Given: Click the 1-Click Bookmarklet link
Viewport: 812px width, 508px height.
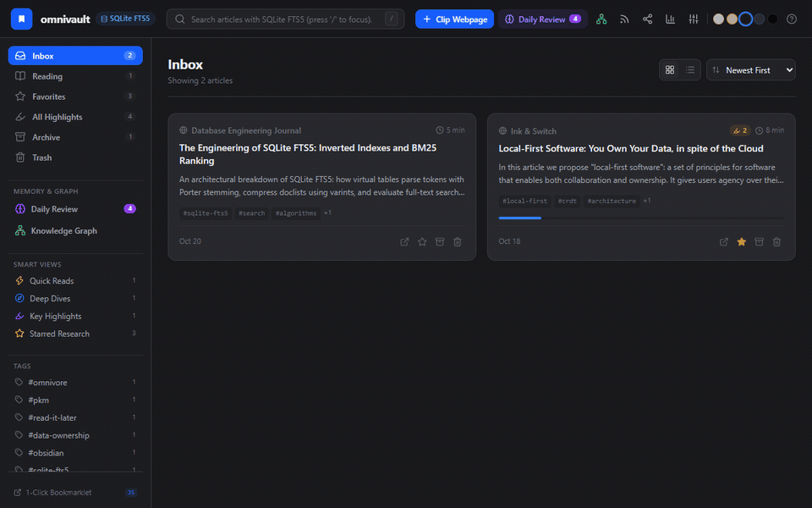Looking at the screenshot, I should (75, 493).
